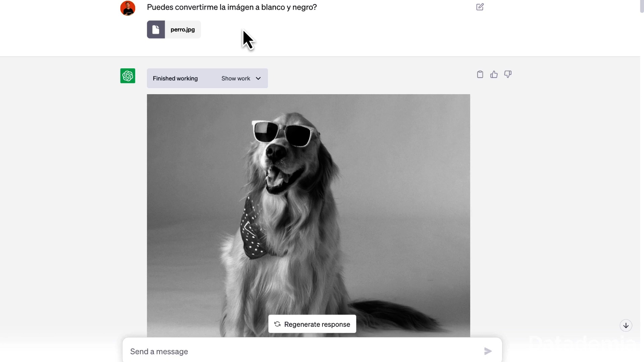Copy response with clipboard icon
644x362 pixels.
(x=480, y=74)
